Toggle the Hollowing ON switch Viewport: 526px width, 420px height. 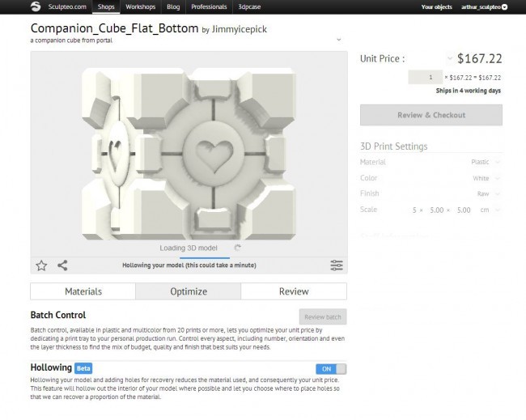(331, 369)
